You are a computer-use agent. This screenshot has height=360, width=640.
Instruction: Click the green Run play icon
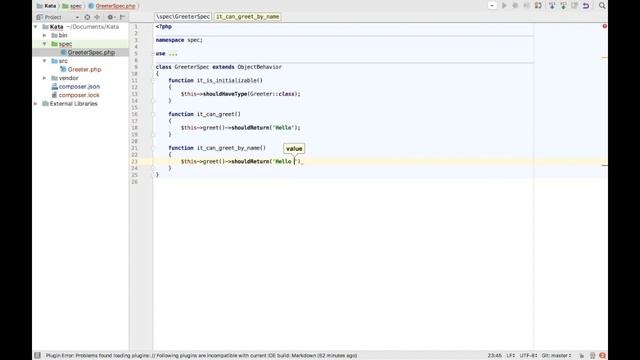504,6
